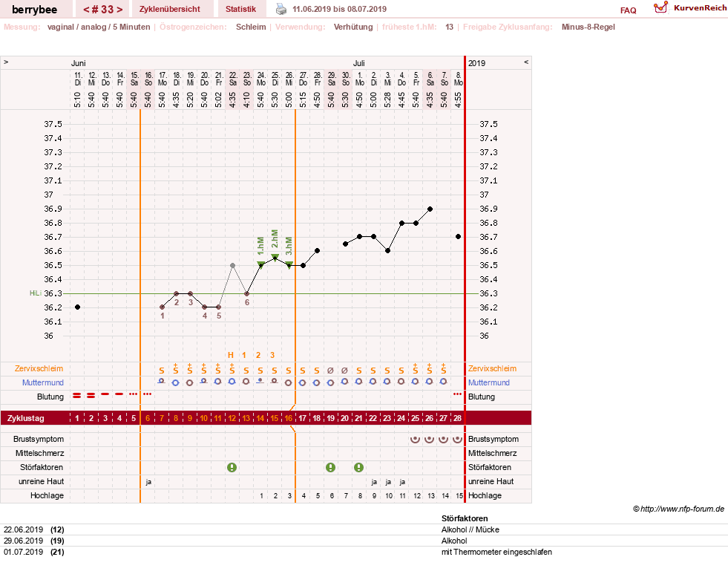Open the KurvenReich crown logo
The height and width of the screenshot is (577, 728).
click(660, 7)
